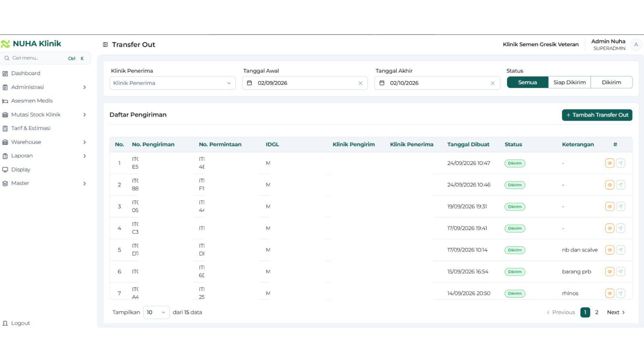644x362 pixels.
Task: Open the Admin Nuha avatar menu
Action: [636, 45]
